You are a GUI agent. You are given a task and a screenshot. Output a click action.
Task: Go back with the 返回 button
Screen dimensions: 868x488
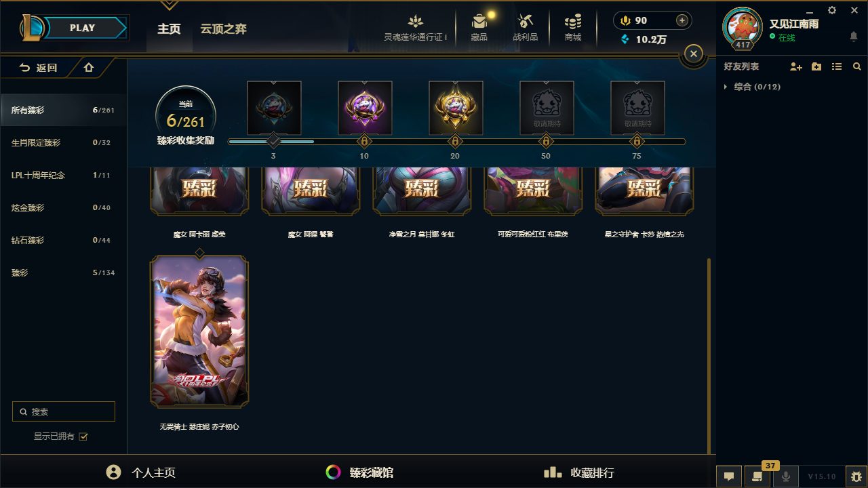coord(39,68)
